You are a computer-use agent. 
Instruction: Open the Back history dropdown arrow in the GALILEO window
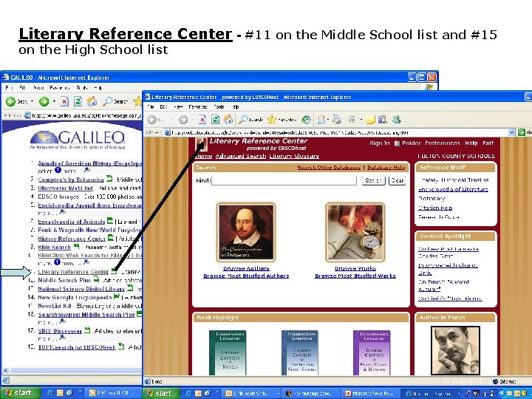click(33, 101)
